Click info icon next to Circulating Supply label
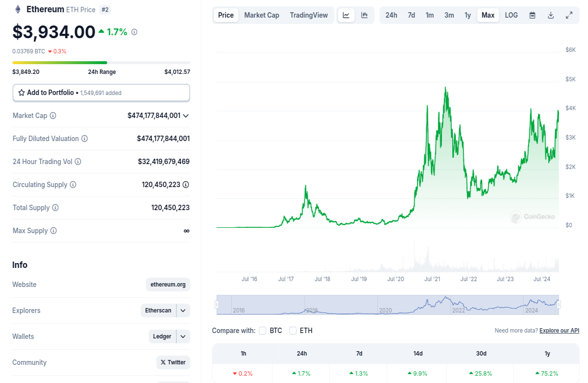The height and width of the screenshot is (383, 588). 73,185
